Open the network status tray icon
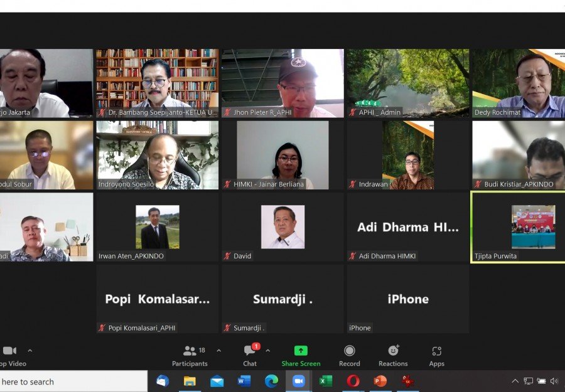 528,381
